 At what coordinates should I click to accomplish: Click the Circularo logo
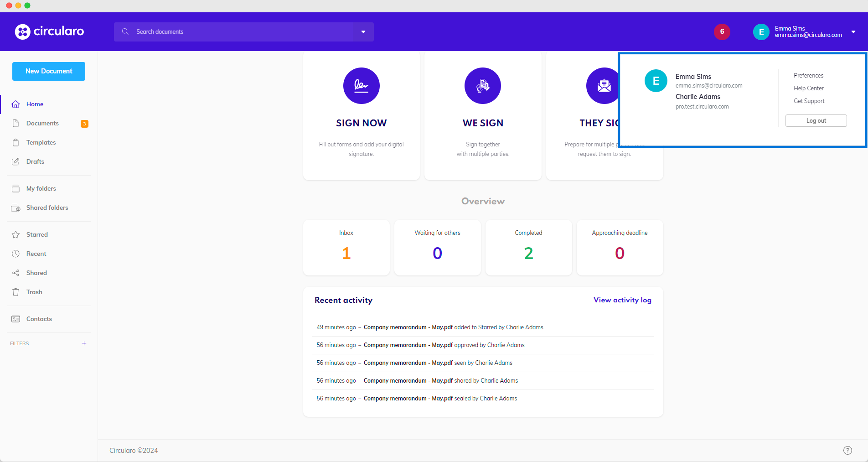[x=49, y=31]
